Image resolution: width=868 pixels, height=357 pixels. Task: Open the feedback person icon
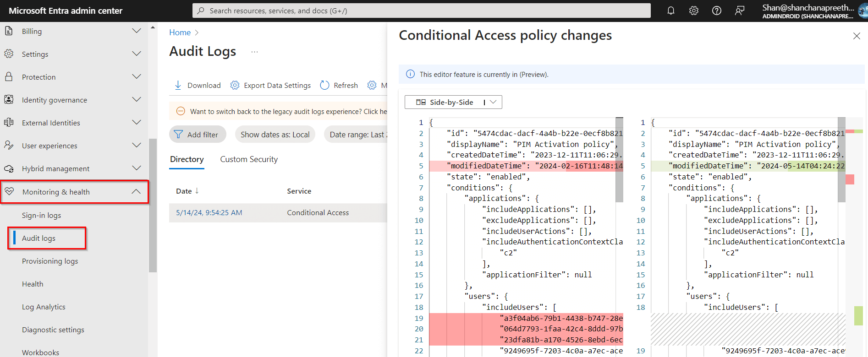pyautogui.click(x=740, y=11)
